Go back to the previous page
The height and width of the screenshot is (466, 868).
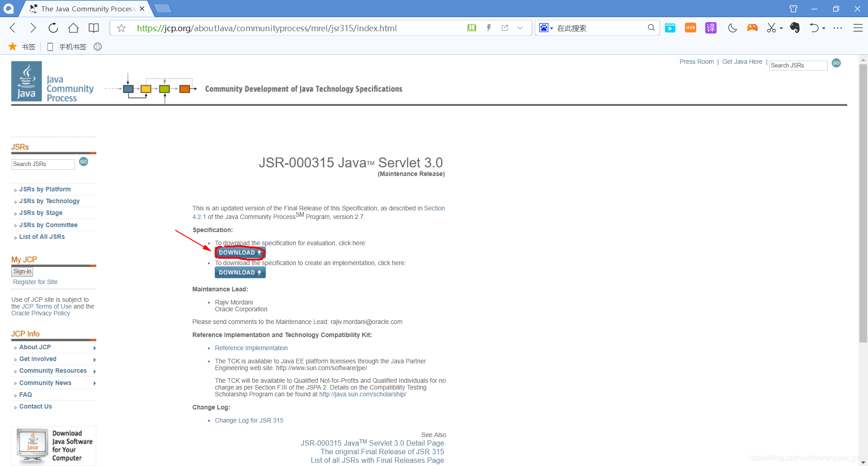(x=13, y=28)
